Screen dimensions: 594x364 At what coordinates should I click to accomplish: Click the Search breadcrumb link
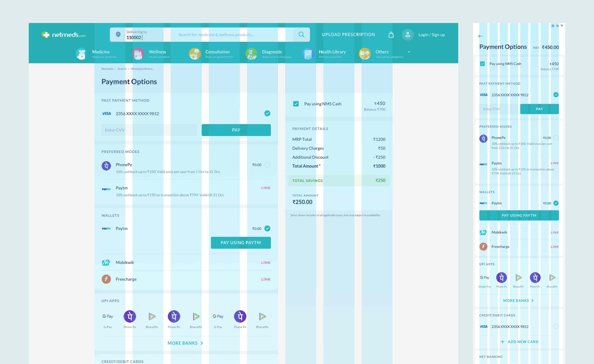coord(122,69)
